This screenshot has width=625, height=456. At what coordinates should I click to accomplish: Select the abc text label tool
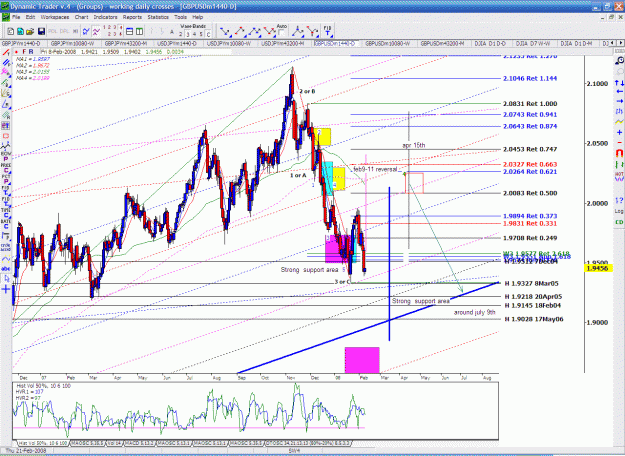coord(6,269)
